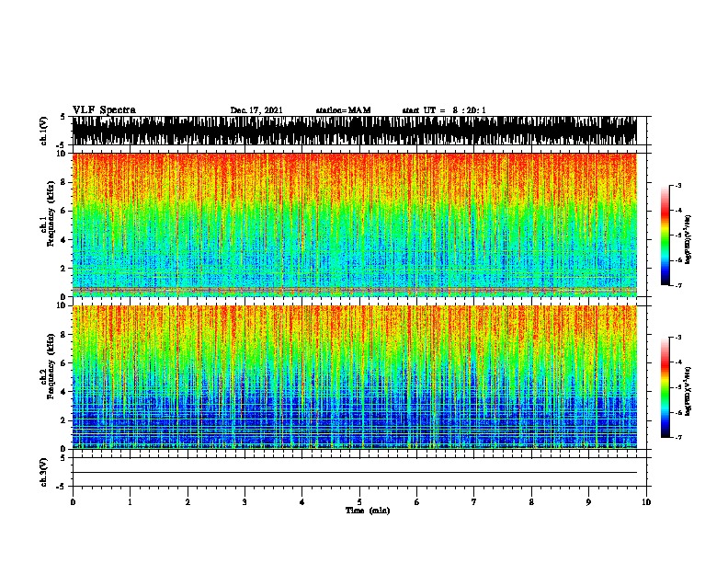Image resolution: width=728 pixels, height=563 pixels.
Task: Click the "8" frequency tick of ch.1 spectrogram
Action: coord(63,182)
